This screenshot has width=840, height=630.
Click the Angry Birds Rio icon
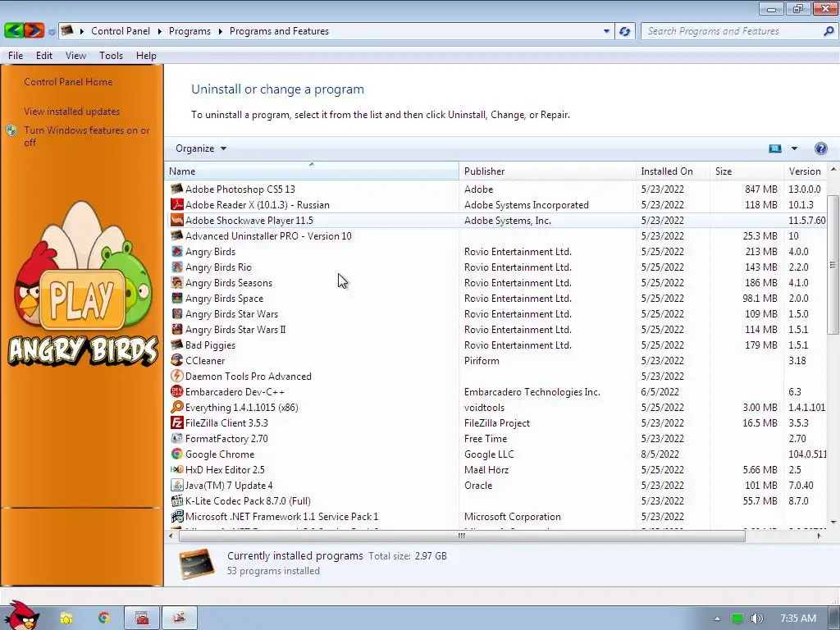[177, 267]
